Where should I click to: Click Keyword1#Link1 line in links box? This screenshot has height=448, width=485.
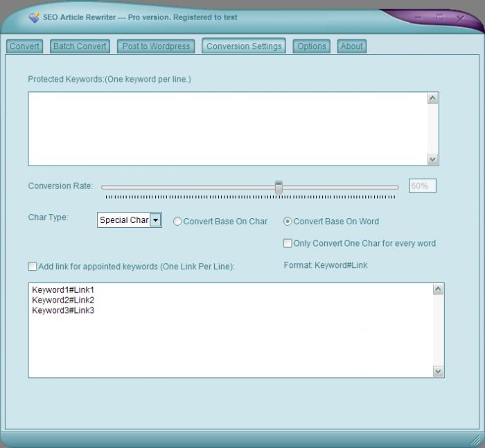point(63,289)
